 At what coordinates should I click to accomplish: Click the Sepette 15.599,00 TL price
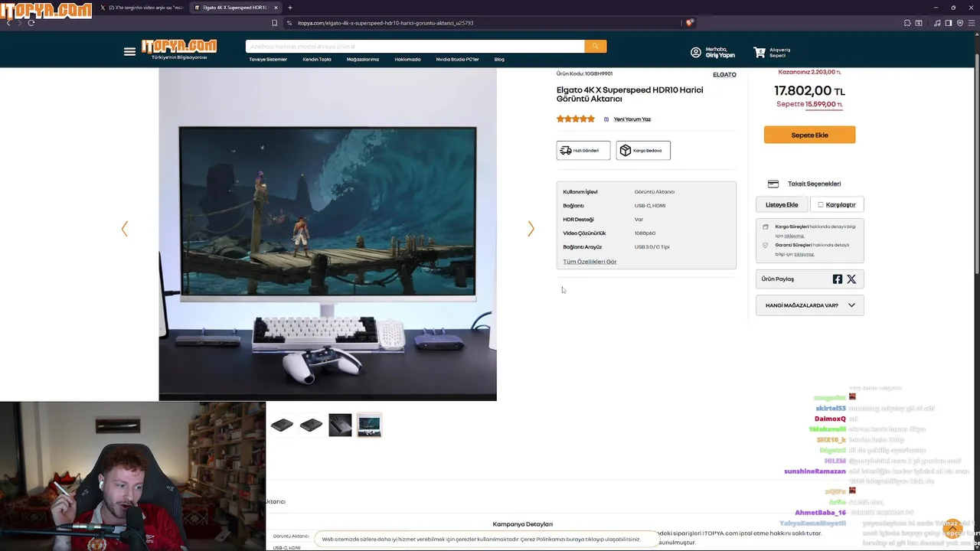pyautogui.click(x=809, y=104)
